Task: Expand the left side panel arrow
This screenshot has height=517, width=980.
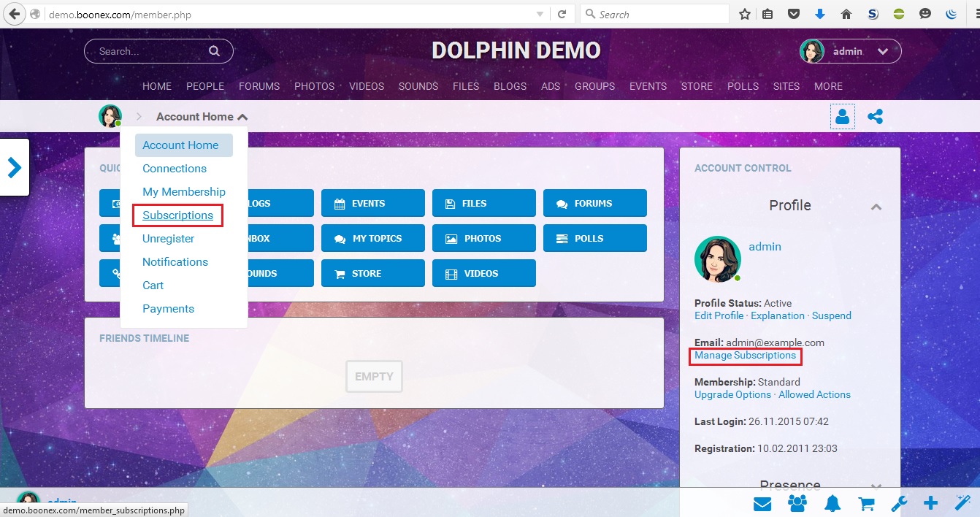Action: (x=14, y=167)
